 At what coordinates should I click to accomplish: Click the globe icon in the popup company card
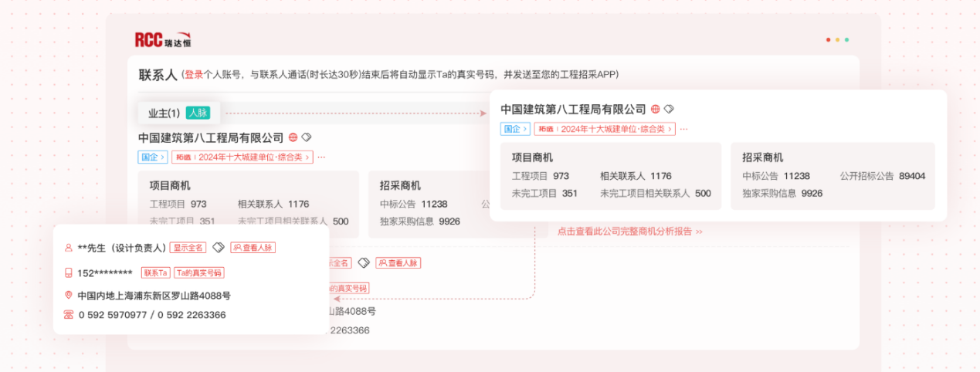tap(656, 109)
